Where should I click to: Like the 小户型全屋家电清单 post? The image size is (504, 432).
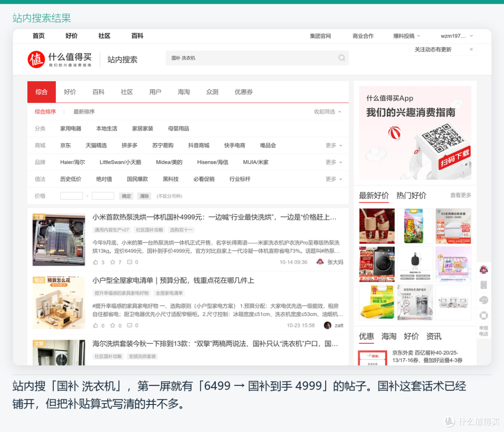coord(96,326)
